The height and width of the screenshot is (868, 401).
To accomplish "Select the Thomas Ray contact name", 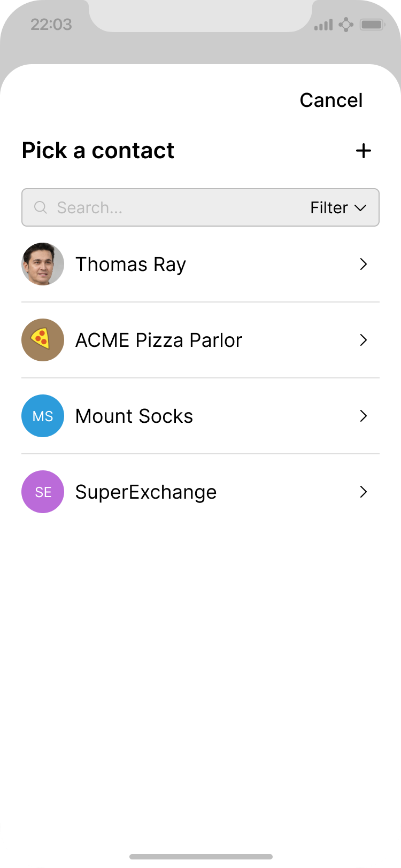I will click(130, 264).
